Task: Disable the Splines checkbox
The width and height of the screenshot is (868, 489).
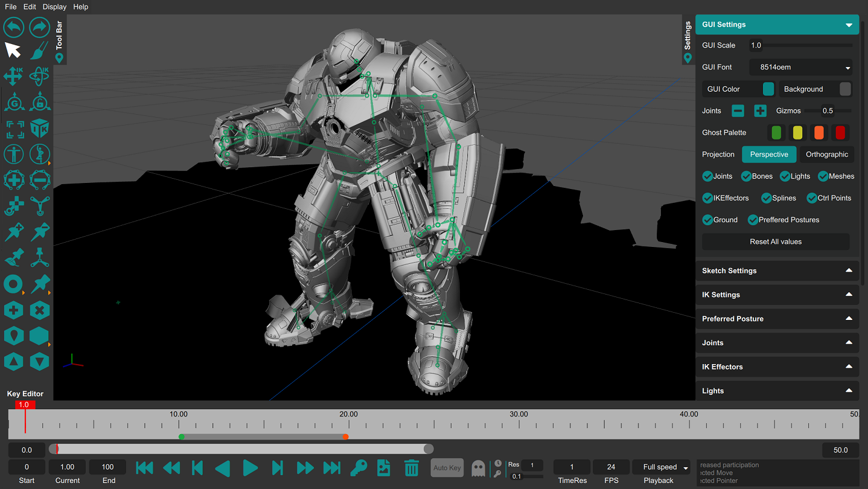Action: (767, 198)
